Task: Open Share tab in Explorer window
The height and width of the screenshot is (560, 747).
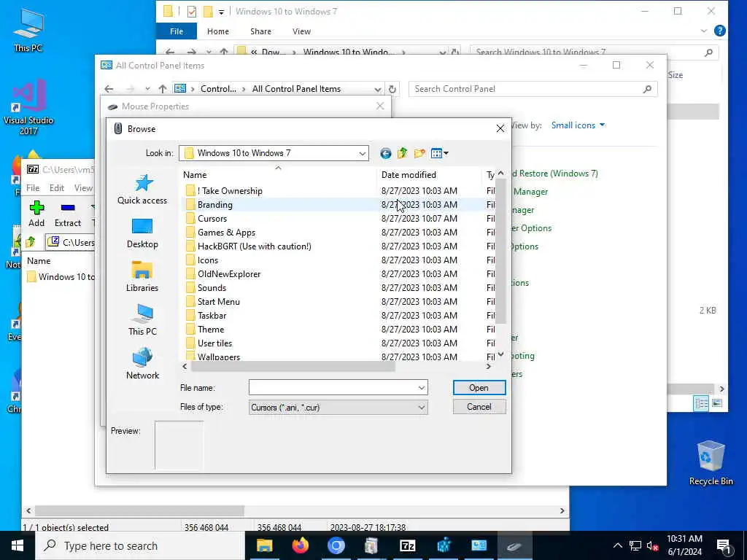Action: click(260, 31)
